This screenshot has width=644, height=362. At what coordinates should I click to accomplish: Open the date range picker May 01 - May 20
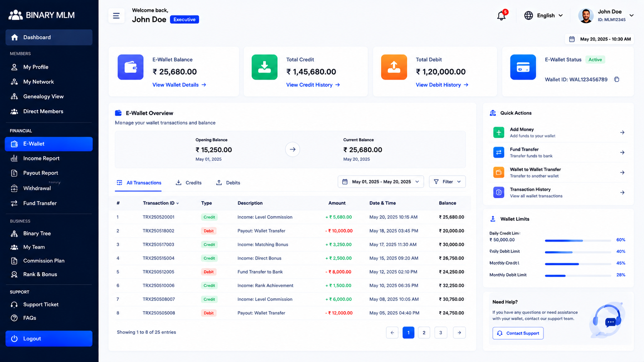pyautogui.click(x=381, y=182)
